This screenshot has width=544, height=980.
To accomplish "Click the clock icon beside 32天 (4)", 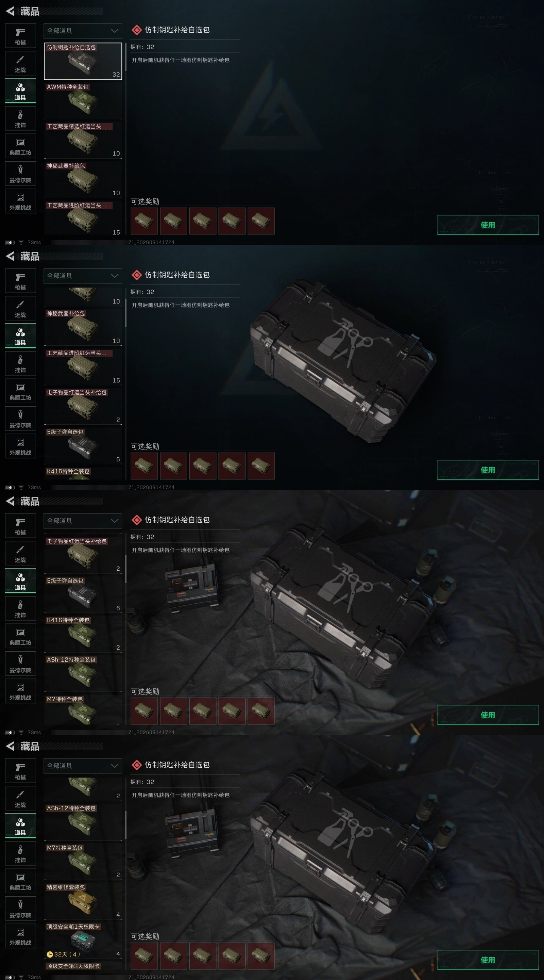I will coord(49,954).
